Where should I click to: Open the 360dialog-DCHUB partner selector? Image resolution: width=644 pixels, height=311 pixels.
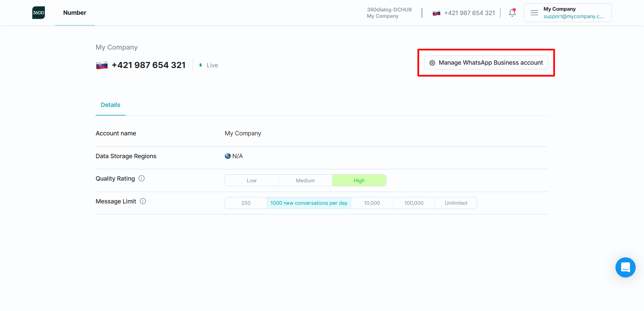(389, 13)
